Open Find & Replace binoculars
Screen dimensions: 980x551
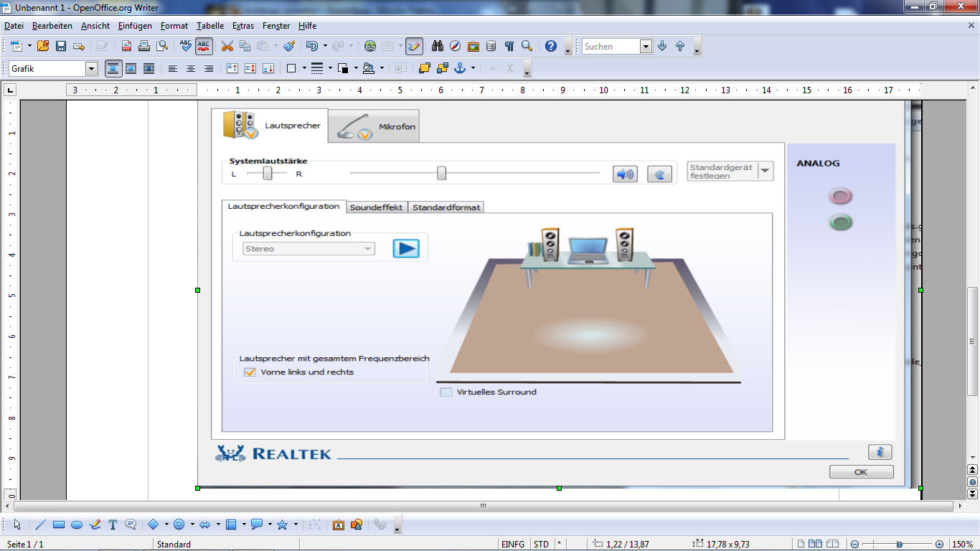[x=438, y=46]
